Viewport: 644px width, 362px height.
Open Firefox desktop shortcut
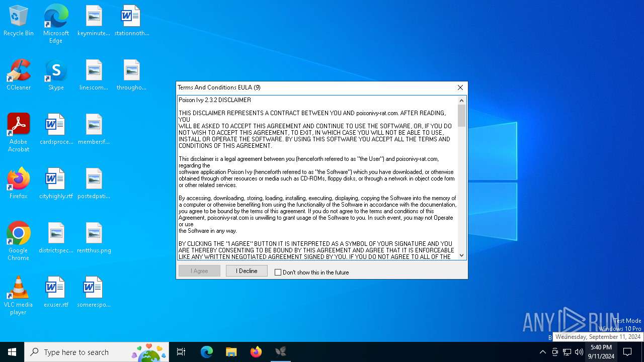coord(19,184)
